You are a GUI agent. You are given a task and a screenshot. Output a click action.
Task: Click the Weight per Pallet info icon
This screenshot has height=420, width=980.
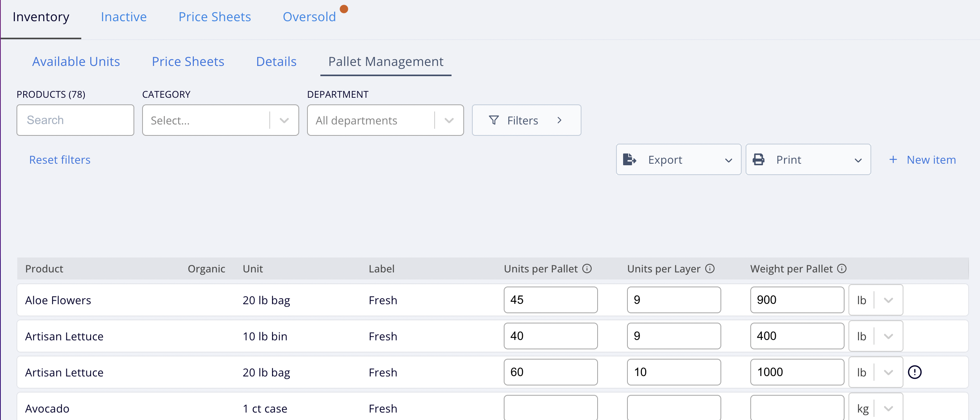tap(842, 268)
